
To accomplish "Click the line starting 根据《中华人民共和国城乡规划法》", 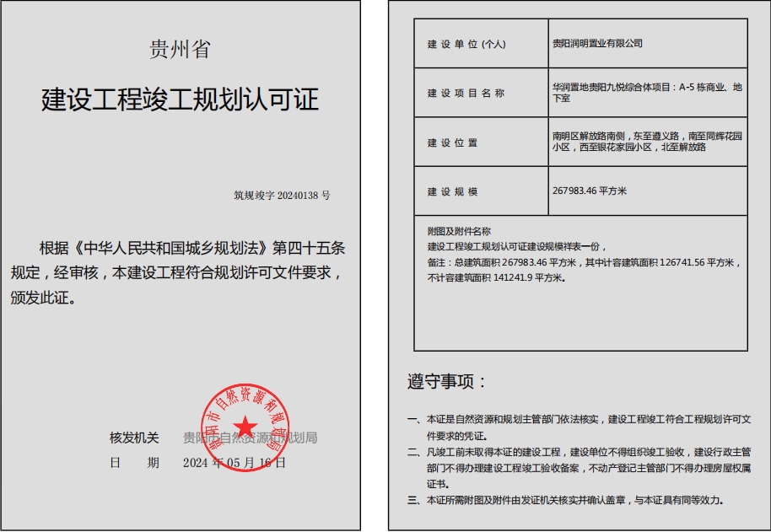I will click(192, 248).
